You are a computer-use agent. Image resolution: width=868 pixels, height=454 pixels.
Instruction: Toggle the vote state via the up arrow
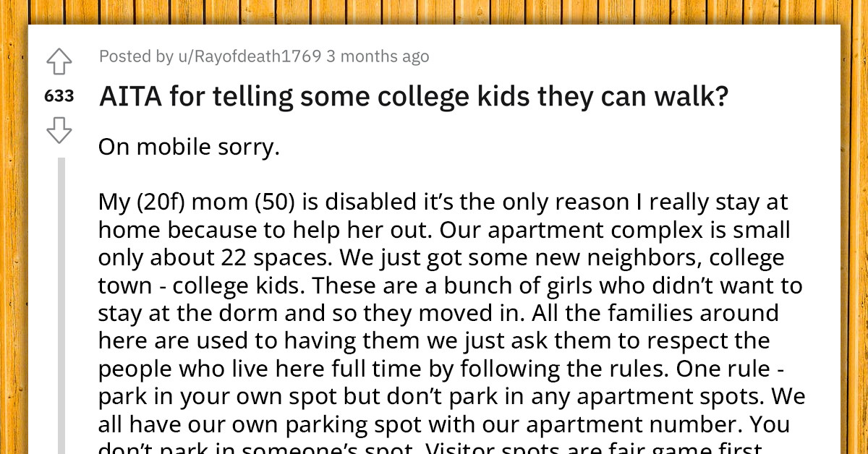(x=59, y=61)
